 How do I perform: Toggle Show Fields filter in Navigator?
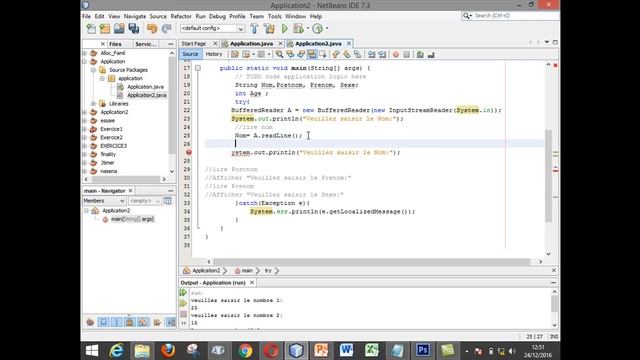point(104,322)
